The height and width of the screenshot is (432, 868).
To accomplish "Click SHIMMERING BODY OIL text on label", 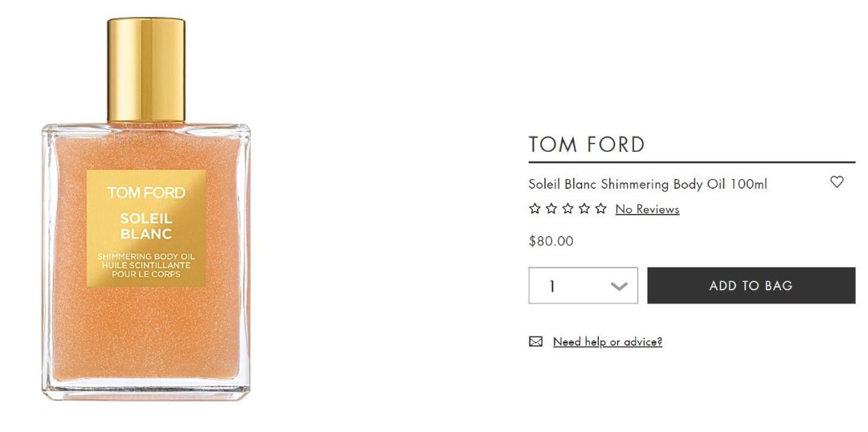I will click(x=146, y=257).
